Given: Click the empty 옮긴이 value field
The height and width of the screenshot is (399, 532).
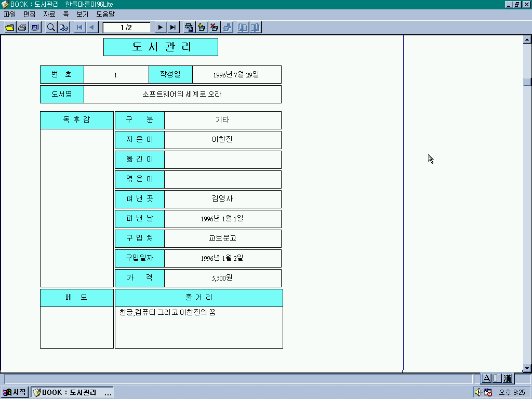Looking at the screenshot, I should (x=222, y=159).
